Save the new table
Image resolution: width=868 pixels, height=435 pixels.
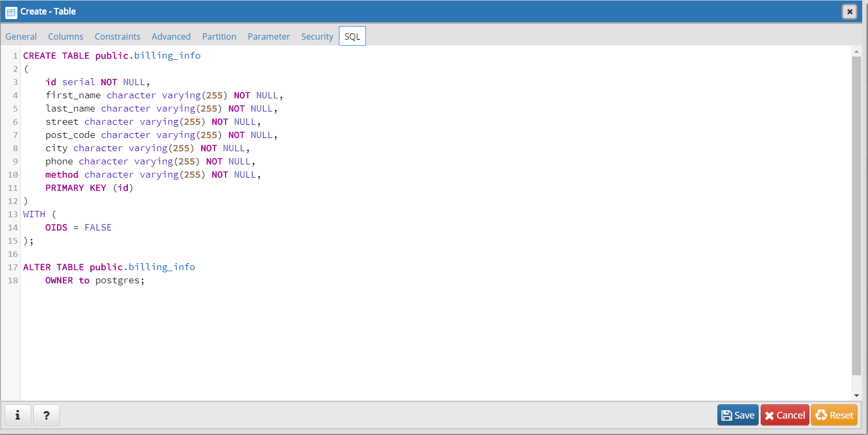coord(738,415)
